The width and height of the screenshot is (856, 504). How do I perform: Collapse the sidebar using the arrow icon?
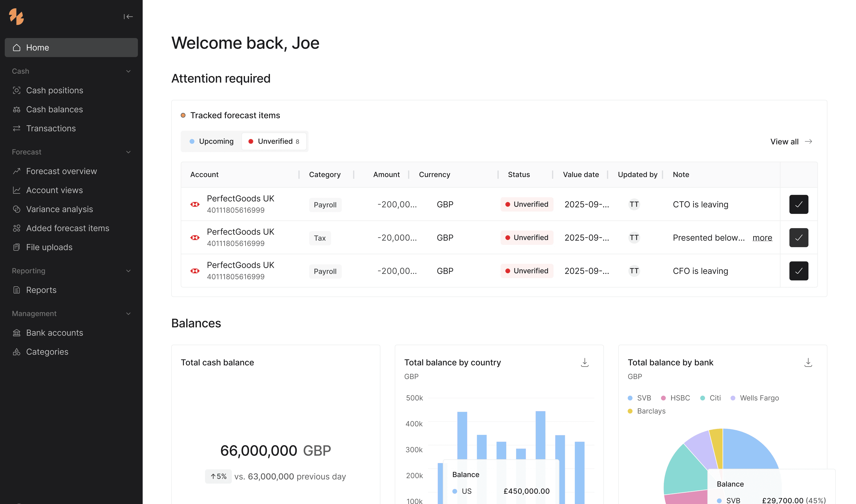tap(128, 17)
